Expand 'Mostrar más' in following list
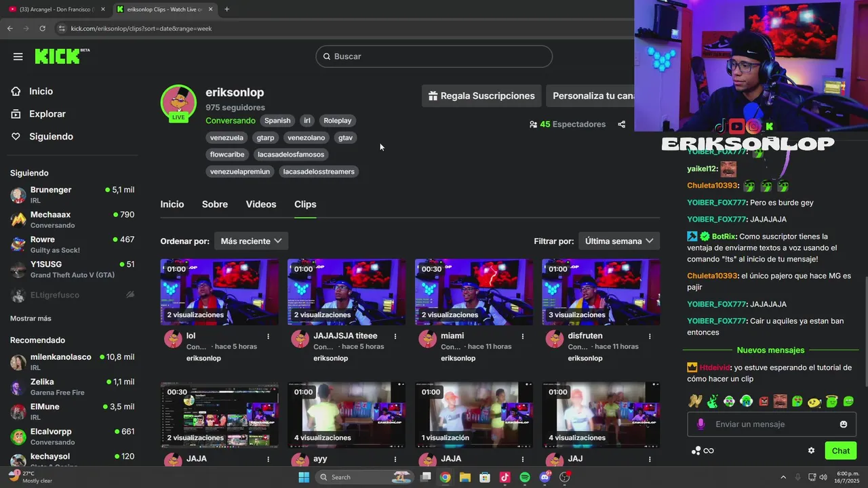 click(x=31, y=319)
